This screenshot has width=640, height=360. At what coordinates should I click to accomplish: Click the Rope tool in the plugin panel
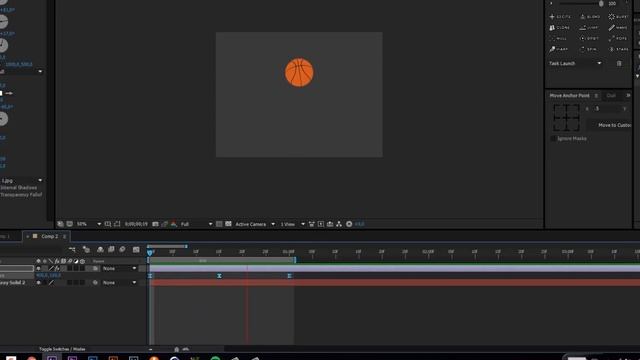click(x=618, y=38)
